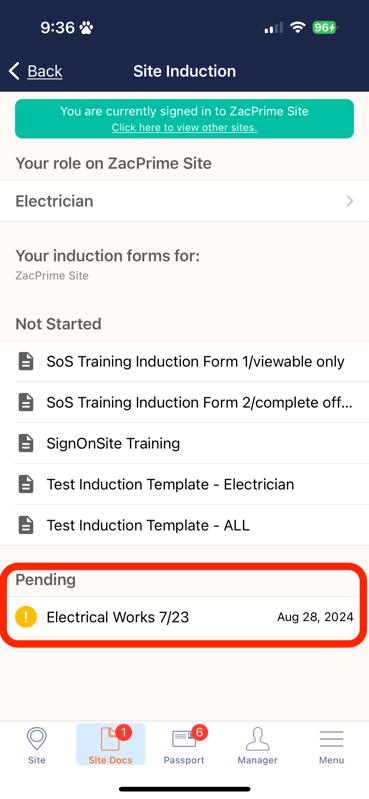Tap the green signed-in site banner
369x799 pixels.
(x=184, y=119)
